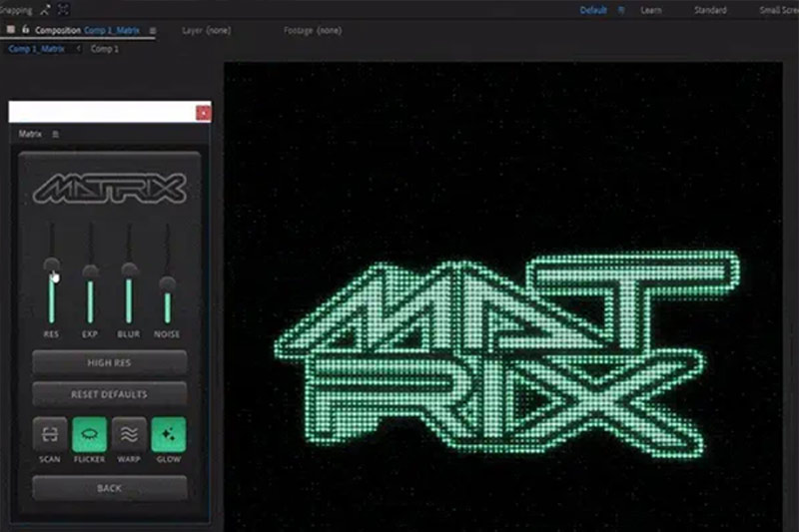The height and width of the screenshot is (532, 799).
Task: Close the Matrix floating panel window
Action: (204, 113)
